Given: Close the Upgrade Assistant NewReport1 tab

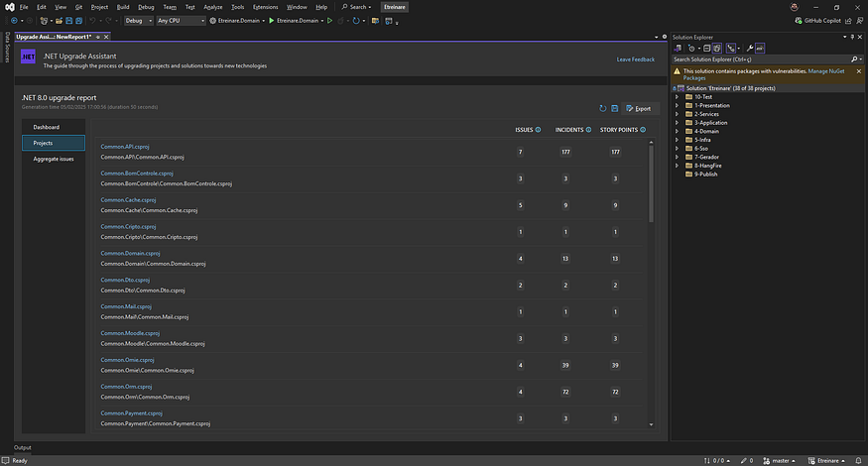Looking at the screenshot, I should 106,37.
